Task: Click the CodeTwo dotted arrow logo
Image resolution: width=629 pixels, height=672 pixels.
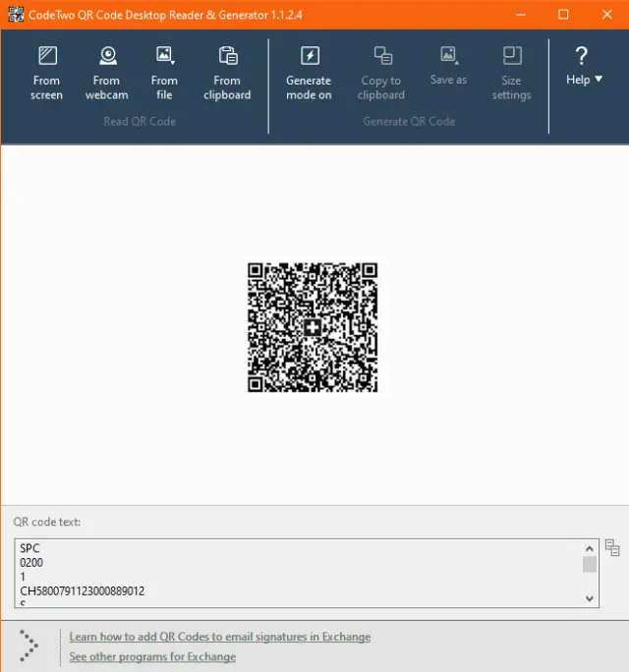Action: pyautogui.click(x=29, y=645)
